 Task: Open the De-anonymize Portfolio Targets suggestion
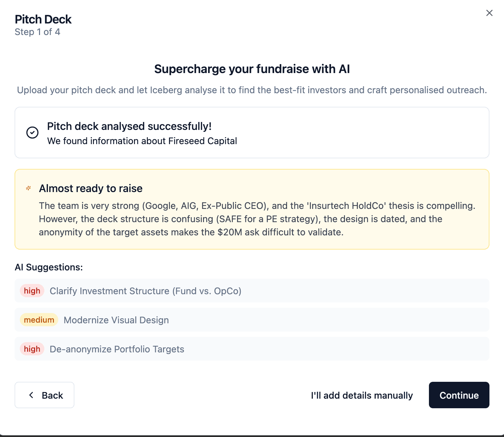[x=117, y=349]
